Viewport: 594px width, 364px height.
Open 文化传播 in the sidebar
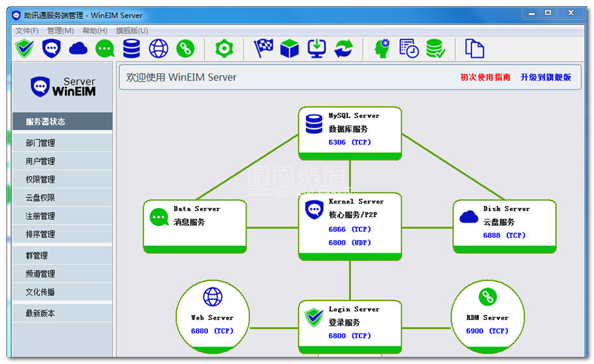62,291
